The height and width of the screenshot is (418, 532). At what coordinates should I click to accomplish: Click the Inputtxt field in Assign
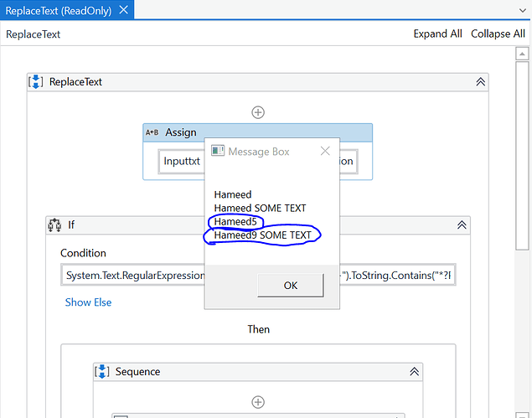(181, 162)
